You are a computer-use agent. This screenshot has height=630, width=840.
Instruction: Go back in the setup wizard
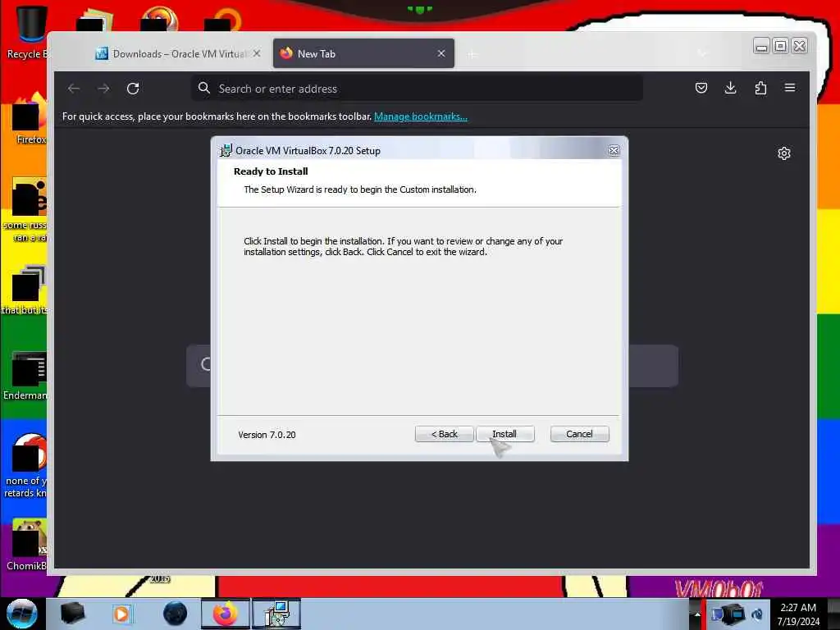(444, 434)
